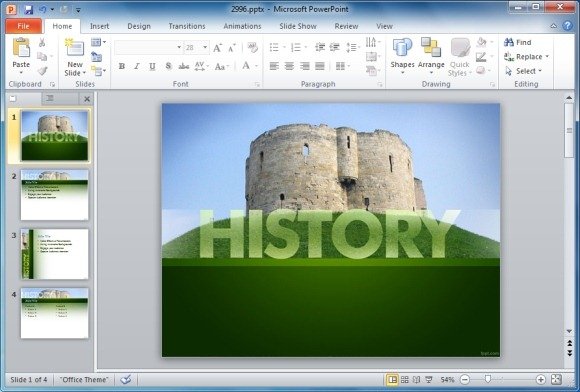Click the Decrease List Level icon
This screenshot has height=392, width=580.
320,47
